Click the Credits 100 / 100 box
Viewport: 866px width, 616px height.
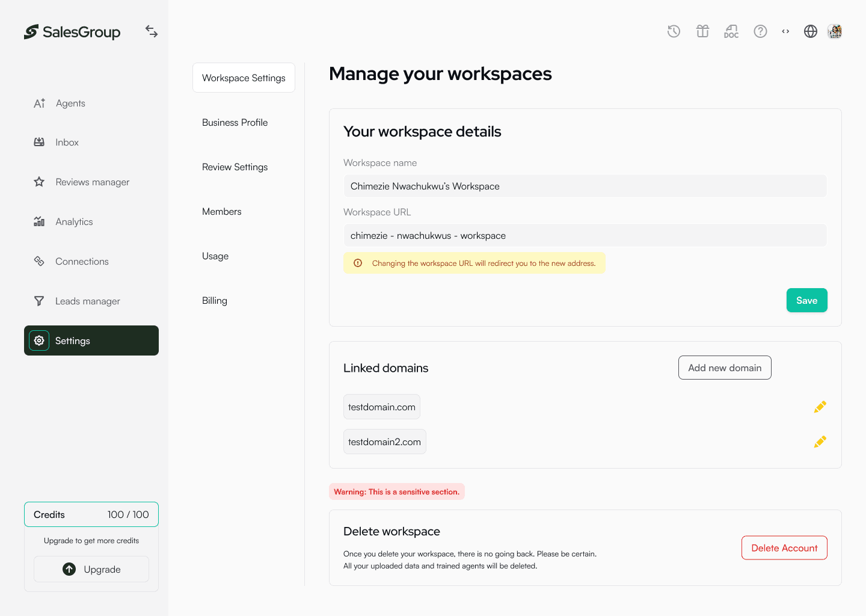click(91, 514)
